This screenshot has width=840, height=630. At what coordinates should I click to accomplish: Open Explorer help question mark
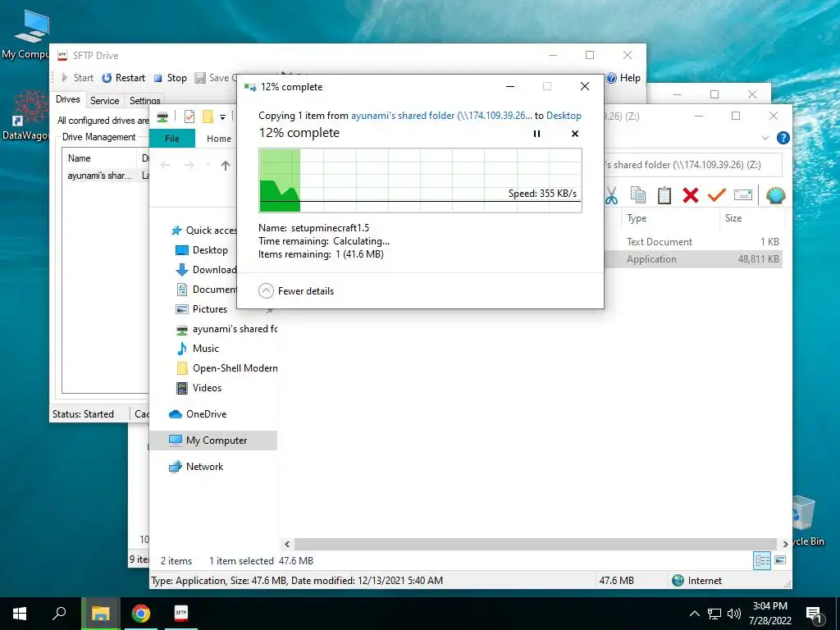[783, 138]
